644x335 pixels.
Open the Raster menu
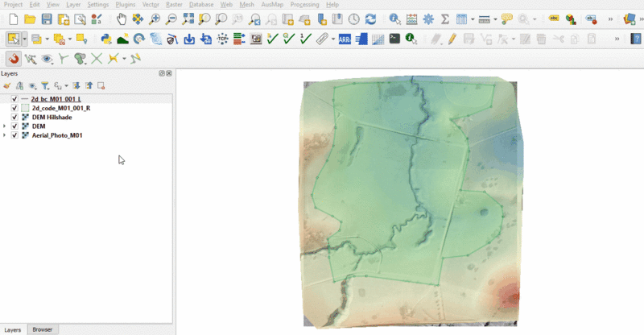coord(174,5)
